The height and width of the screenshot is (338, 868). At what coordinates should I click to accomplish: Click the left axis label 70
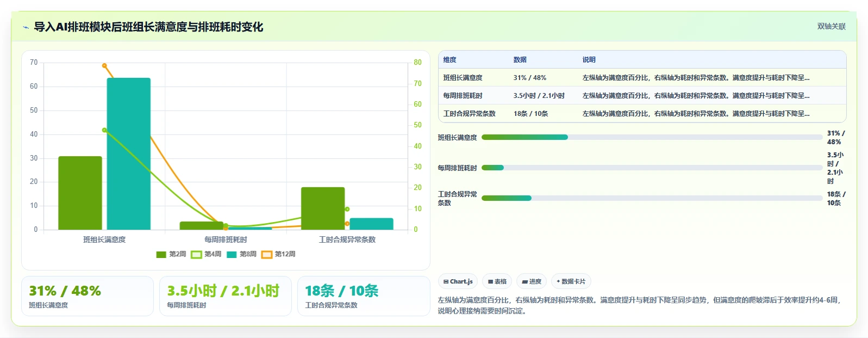34,63
